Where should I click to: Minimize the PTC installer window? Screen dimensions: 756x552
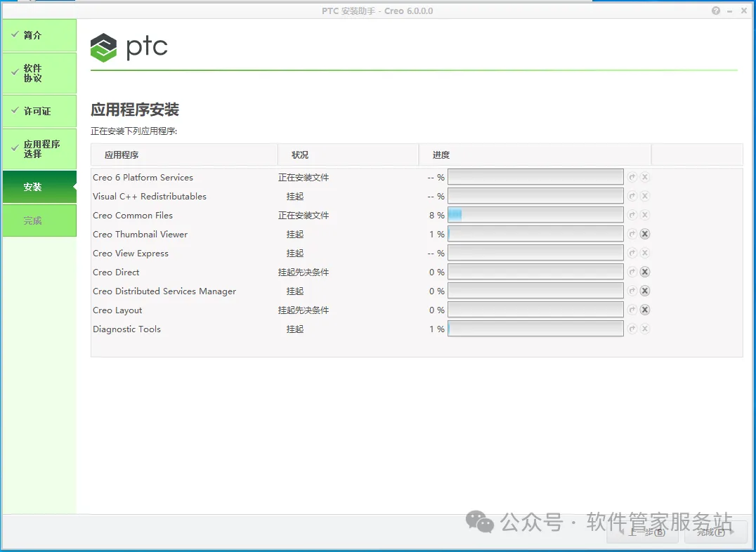coord(731,11)
